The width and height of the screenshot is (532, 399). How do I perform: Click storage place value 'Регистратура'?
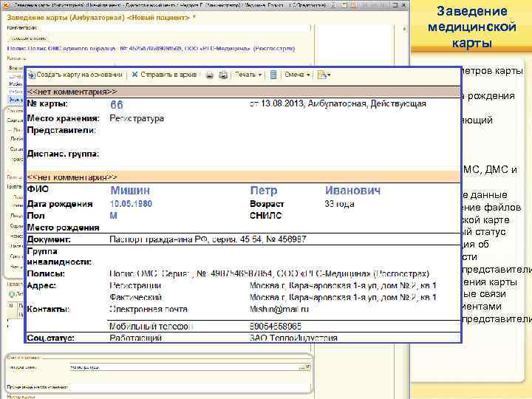(137, 118)
